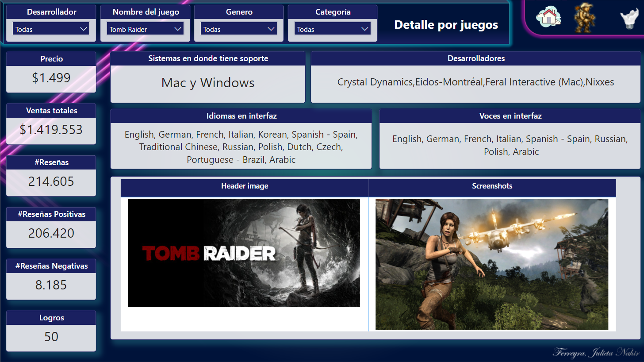
Task: Click the Detalle por juegos title
Action: tap(446, 25)
